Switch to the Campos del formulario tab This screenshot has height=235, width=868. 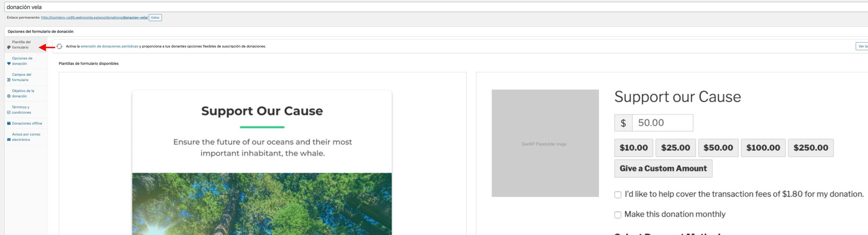point(26,77)
